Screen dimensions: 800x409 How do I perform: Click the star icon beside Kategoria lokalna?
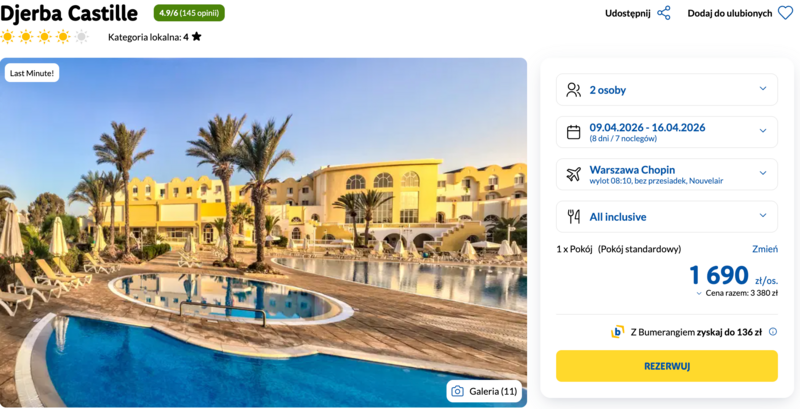196,37
